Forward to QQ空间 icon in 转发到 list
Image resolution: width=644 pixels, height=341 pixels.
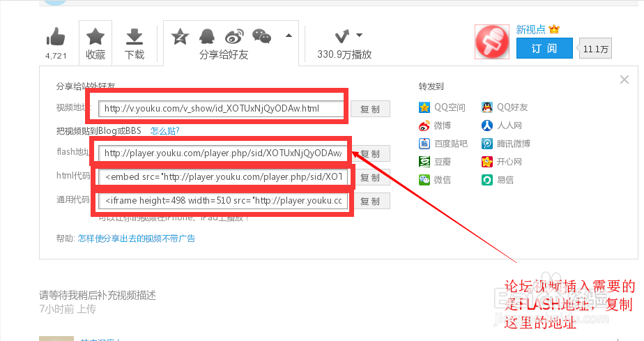[424, 107]
